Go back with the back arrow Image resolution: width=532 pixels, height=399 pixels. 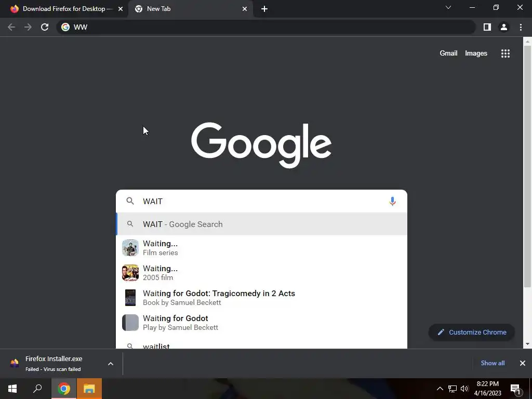click(11, 27)
